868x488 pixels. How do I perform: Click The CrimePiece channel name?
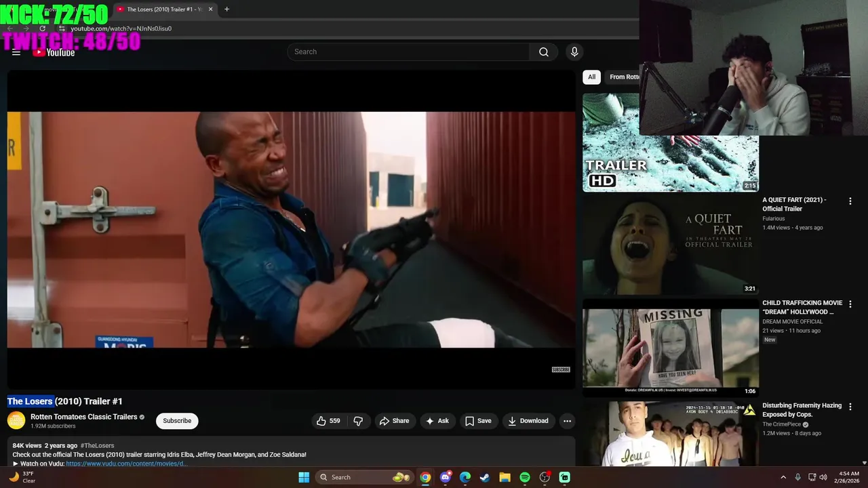[x=781, y=424]
